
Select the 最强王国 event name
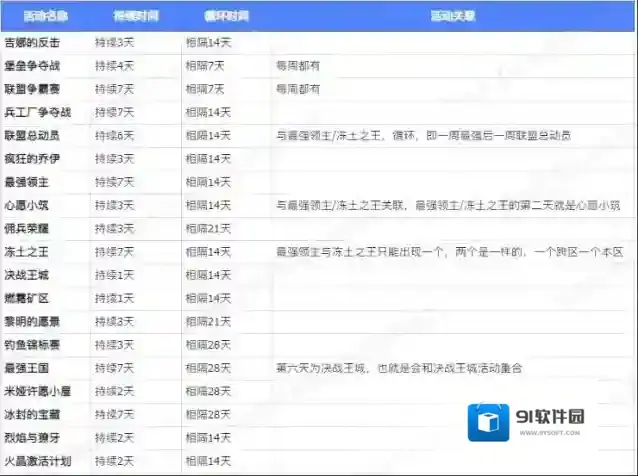click(26, 368)
